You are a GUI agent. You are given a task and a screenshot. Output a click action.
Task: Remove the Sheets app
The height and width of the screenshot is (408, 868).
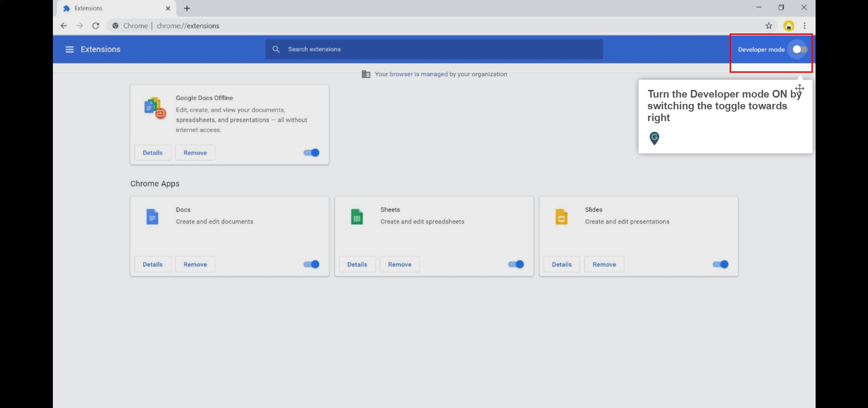tap(400, 264)
